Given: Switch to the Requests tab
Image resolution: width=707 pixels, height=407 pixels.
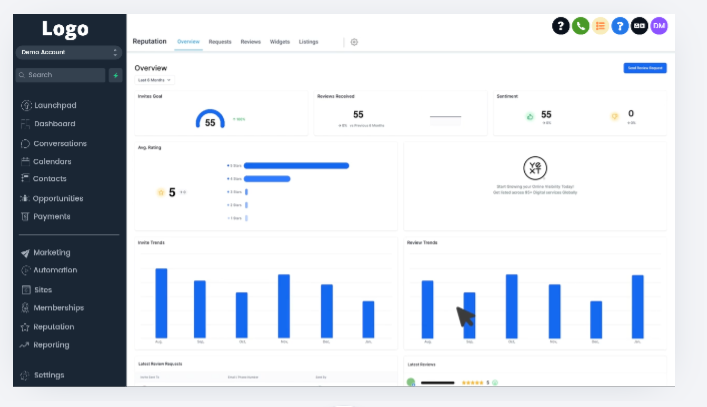Looking at the screenshot, I should coord(220,42).
